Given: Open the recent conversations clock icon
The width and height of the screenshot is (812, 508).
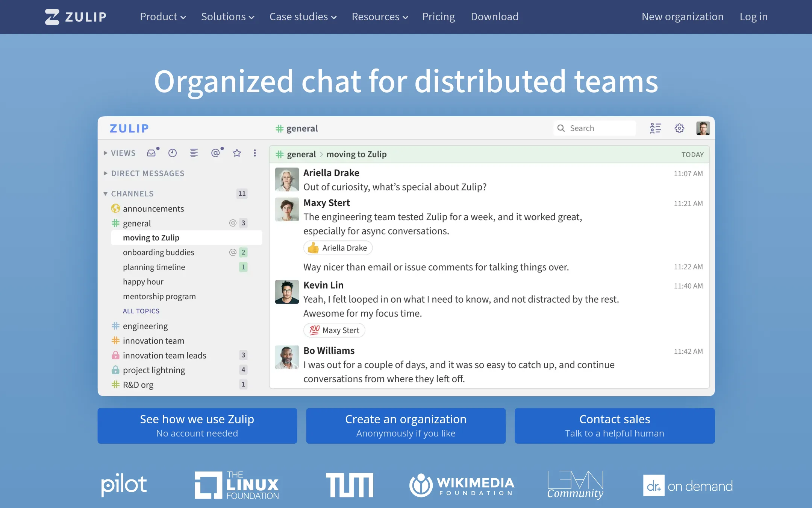Looking at the screenshot, I should 173,153.
